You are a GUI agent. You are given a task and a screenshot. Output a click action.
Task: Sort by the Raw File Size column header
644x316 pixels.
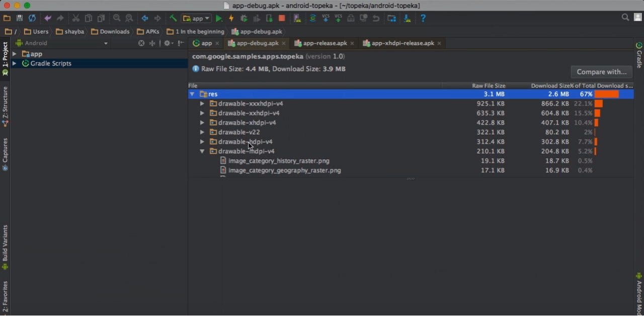coord(474,86)
